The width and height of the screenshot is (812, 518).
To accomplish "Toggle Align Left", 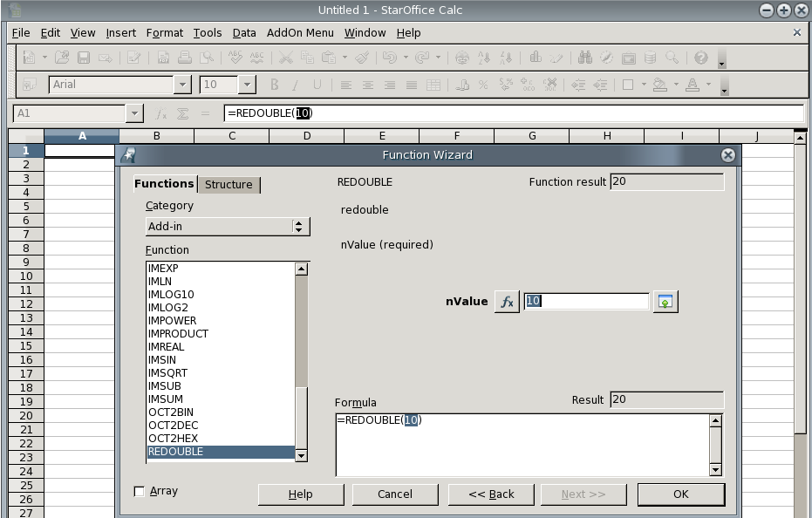I will point(346,85).
